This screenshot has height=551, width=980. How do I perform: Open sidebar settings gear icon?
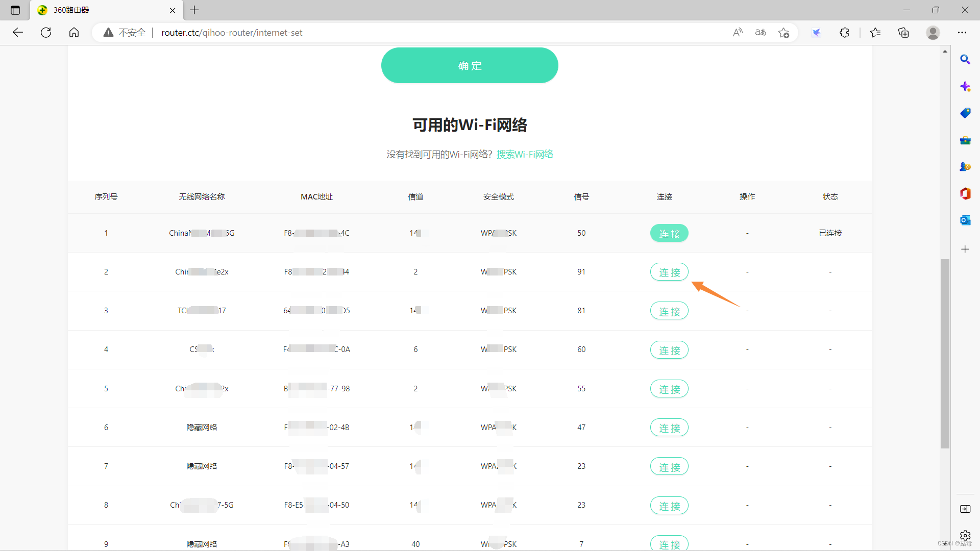965,535
